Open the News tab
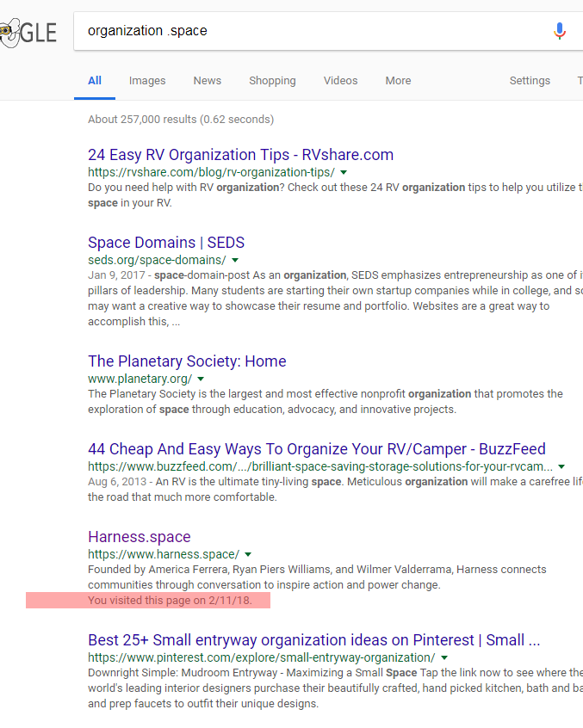 click(208, 81)
